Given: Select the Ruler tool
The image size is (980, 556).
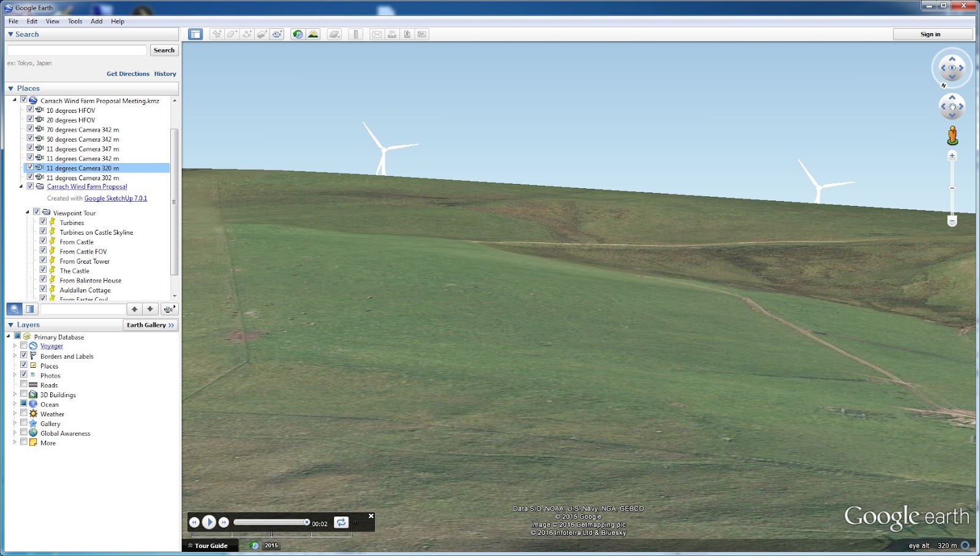Looking at the screenshot, I should coord(356,34).
